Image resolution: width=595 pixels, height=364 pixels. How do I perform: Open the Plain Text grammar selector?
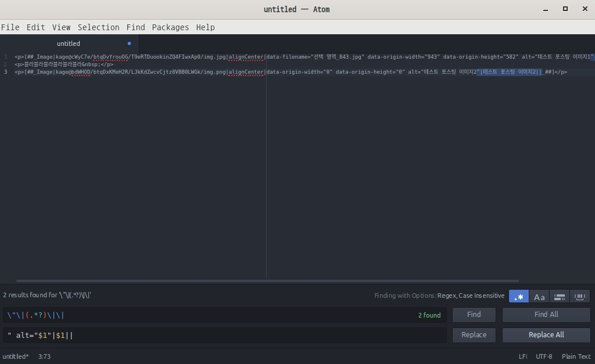576,356
